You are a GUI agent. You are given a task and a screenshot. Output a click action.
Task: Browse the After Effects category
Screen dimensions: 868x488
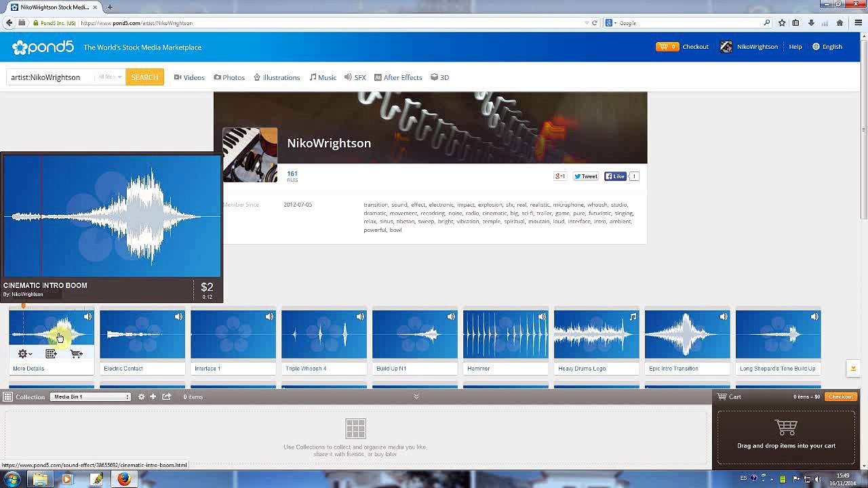(398, 77)
